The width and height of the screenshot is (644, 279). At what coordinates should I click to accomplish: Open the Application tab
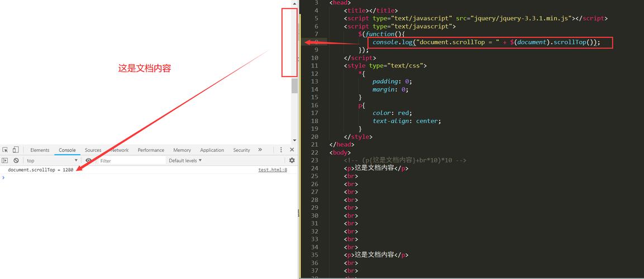(212, 150)
